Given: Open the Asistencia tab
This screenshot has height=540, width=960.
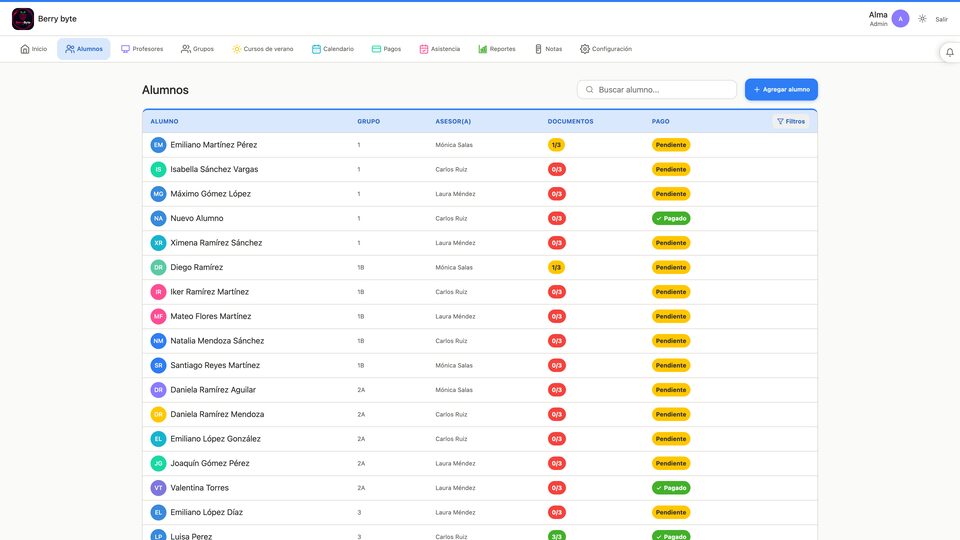Looking at the screenshot, I should (x=440, y=49).
